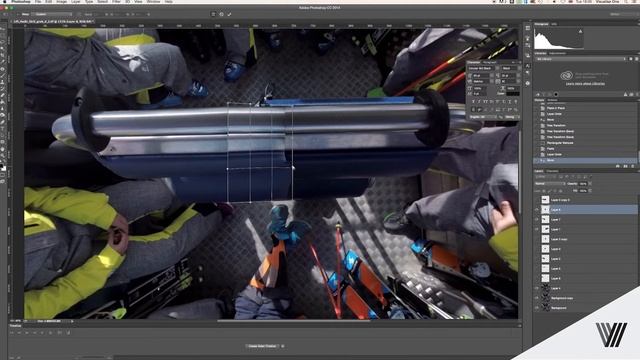The image size is (640, 360).
Task: Open the Window menu
Action: (153, 2)
